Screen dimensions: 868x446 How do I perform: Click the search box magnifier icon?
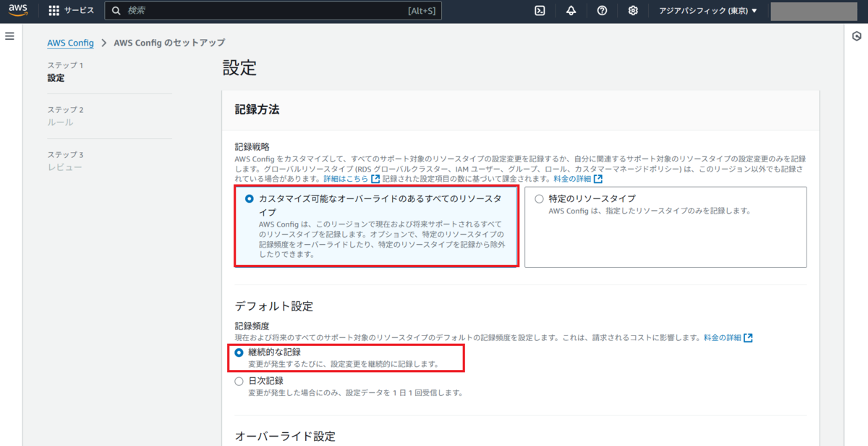coord(116,11)
